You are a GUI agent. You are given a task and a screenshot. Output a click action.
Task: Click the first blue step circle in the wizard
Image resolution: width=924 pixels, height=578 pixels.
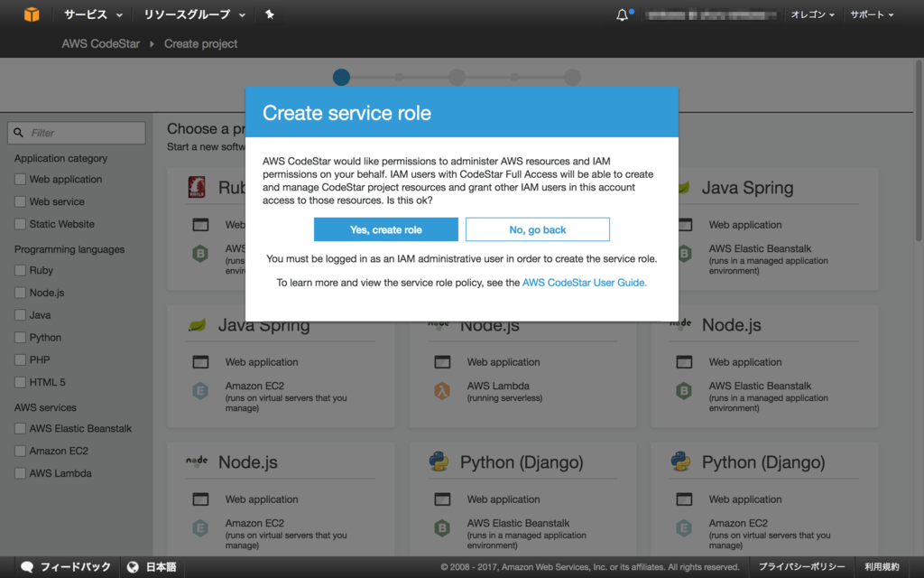coord(341,78)
